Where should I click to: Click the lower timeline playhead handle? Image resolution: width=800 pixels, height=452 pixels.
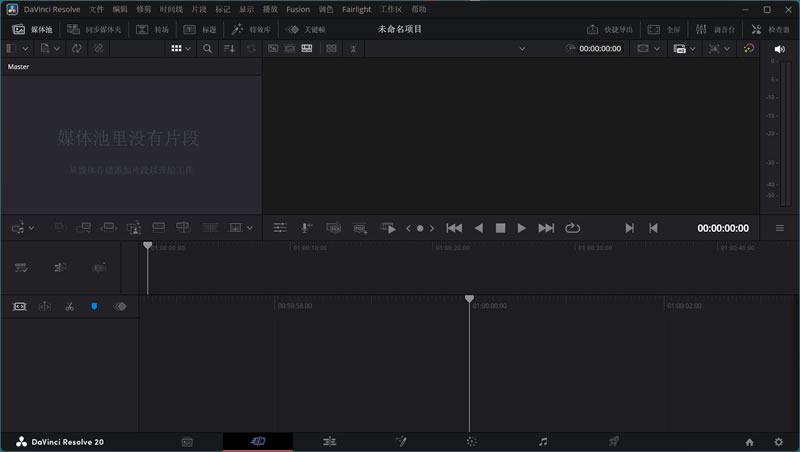(469, 298)
